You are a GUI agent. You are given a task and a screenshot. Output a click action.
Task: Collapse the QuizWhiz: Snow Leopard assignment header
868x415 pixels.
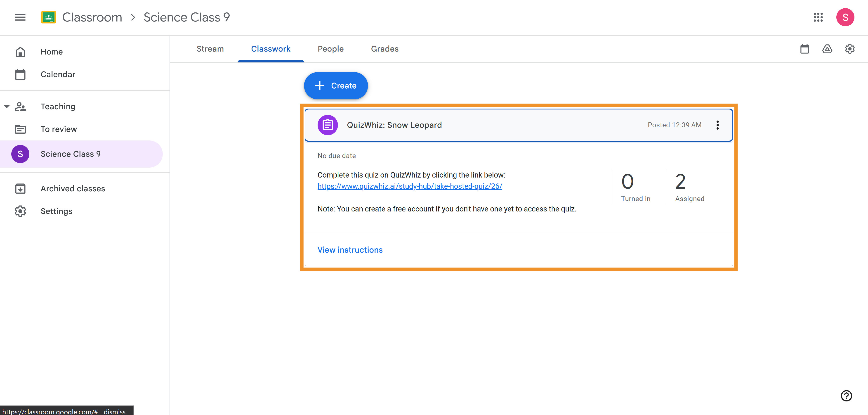(x=519, y=125)
